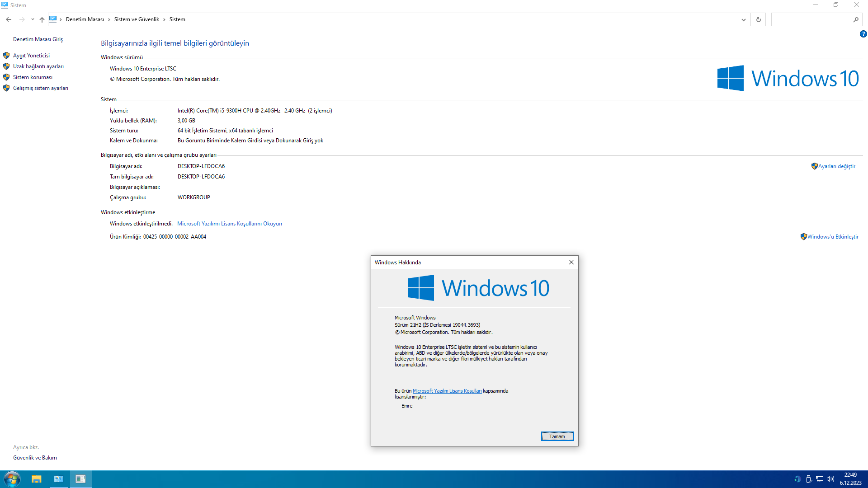This screenshot has width=868, height=488.
Task: Click the shield icon beside Windows'u Etkinleştir
Action: pyautogui.click(x=804, y=237)
